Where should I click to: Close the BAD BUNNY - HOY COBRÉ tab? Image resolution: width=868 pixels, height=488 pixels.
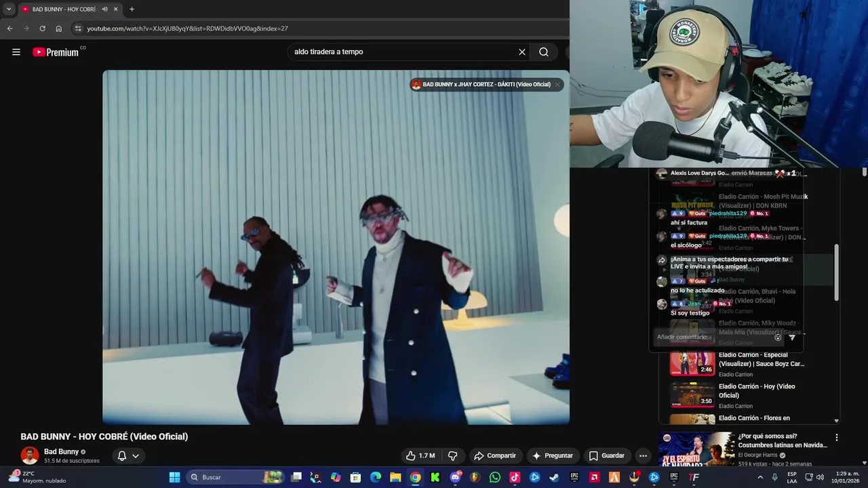point(115,9)
